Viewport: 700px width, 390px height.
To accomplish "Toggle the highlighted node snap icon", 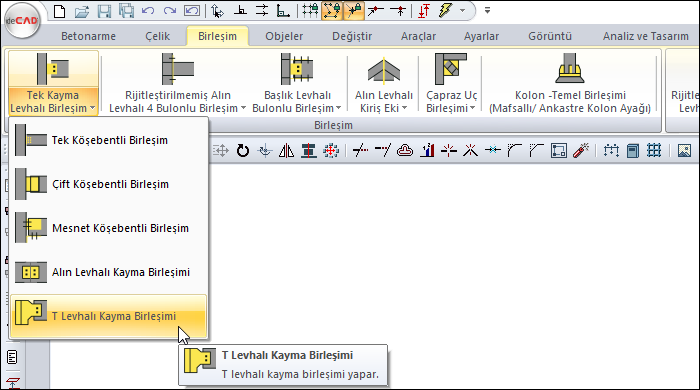I will [332, 11].
